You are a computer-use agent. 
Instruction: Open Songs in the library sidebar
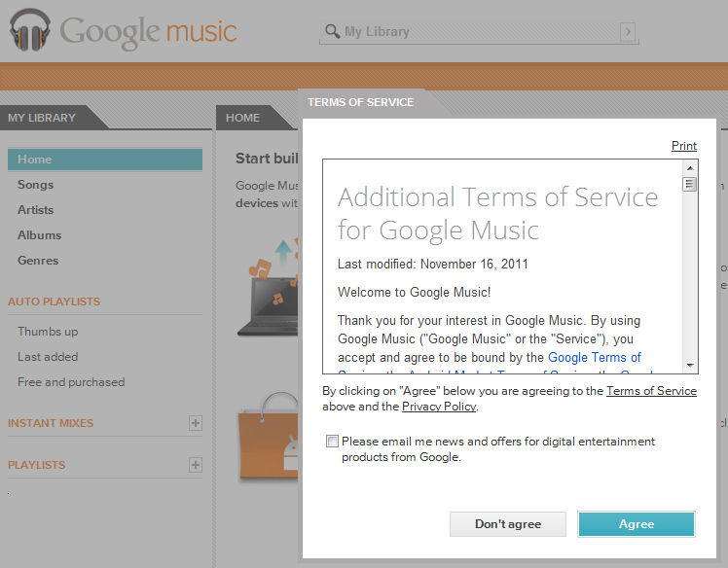point(35,185)
